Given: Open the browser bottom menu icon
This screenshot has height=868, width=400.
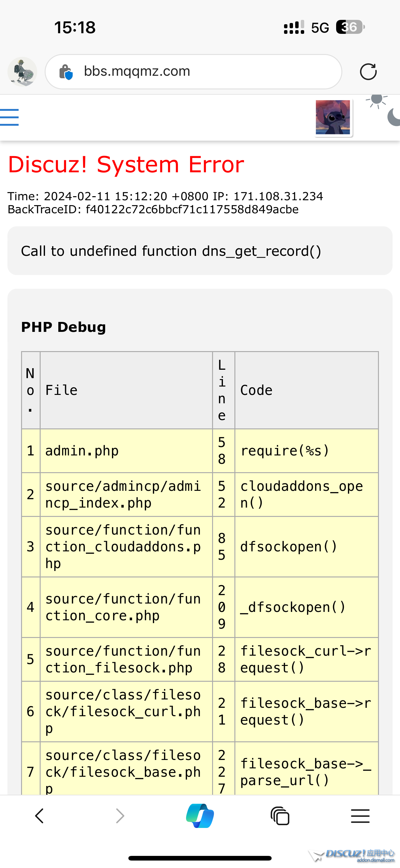Looking at the screenshot, I should [360, 816].
